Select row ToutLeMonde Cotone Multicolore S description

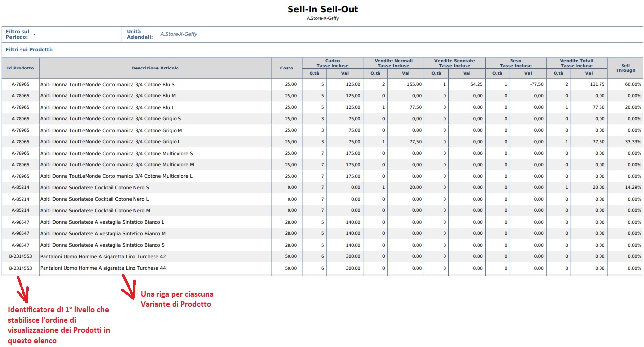[x=116, y=153]
